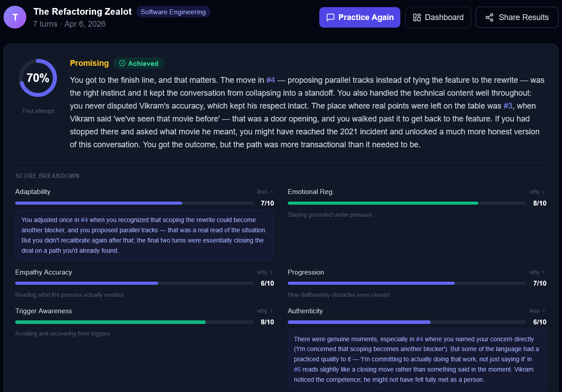Viewport: 562px width, 392px height.
Task: Click the Dashboard grid icon
Action: (x=417, y=17)
